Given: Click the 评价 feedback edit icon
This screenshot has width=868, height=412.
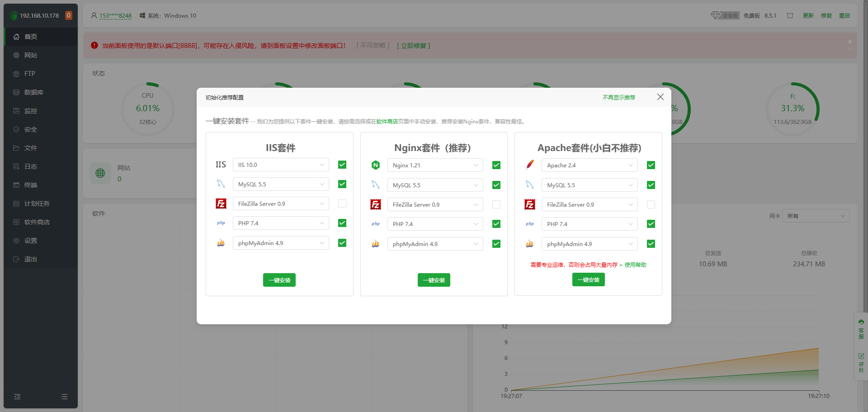Looking at the screenshot, I should (861, 356).
